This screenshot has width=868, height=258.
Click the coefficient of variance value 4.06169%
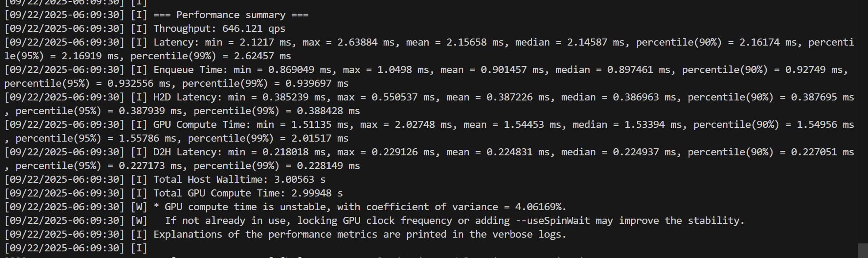click(x=541, y=207)
